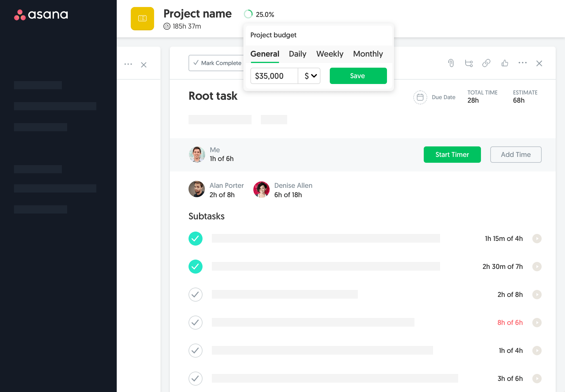Viewport: 565px width, 392px height.
Task: Toggle the second completed subtask checkbox
Action: (195, 266)
